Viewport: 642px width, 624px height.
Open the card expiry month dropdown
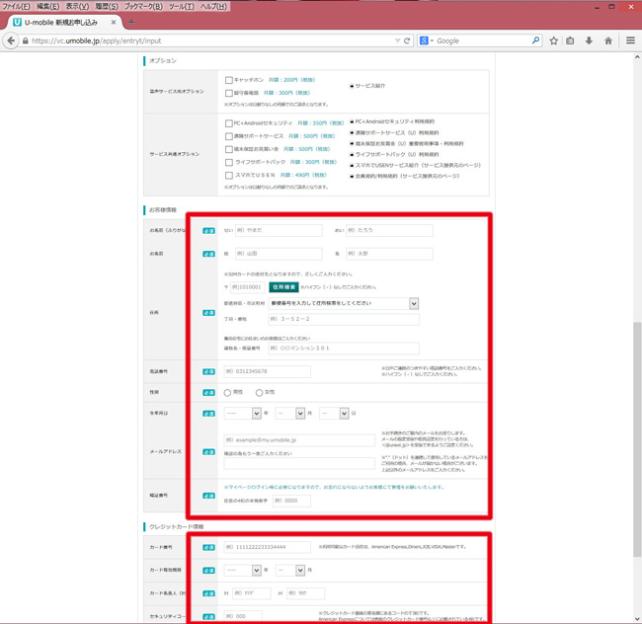coord(290,570)
